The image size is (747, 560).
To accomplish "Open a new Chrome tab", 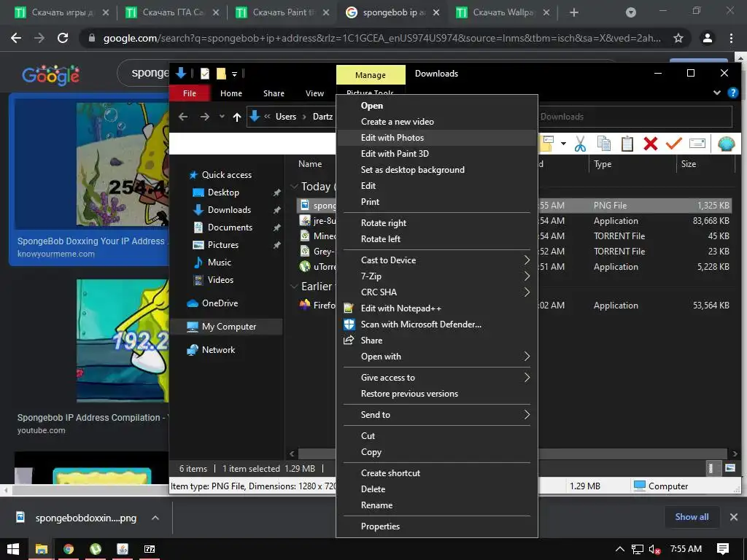I will point(574,12).
